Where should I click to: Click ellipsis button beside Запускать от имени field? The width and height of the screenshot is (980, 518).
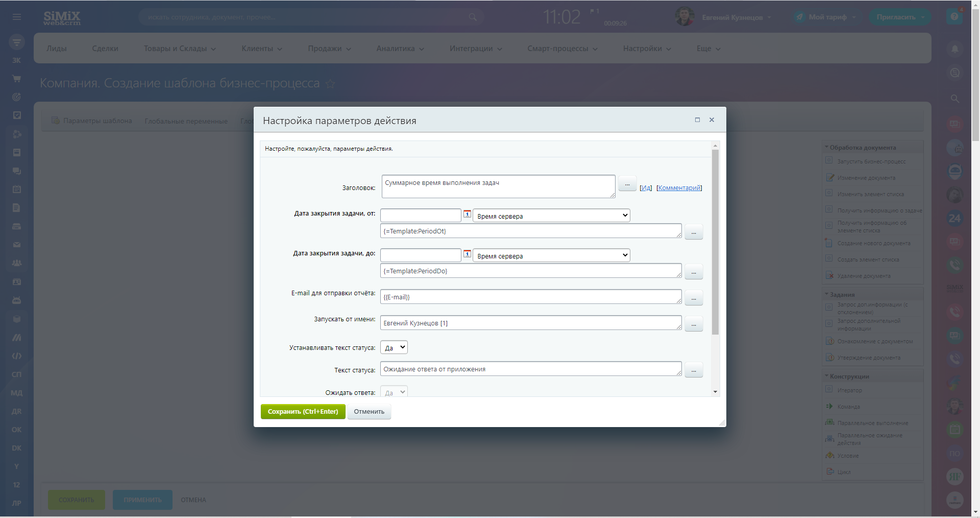(x=694, y=324)
